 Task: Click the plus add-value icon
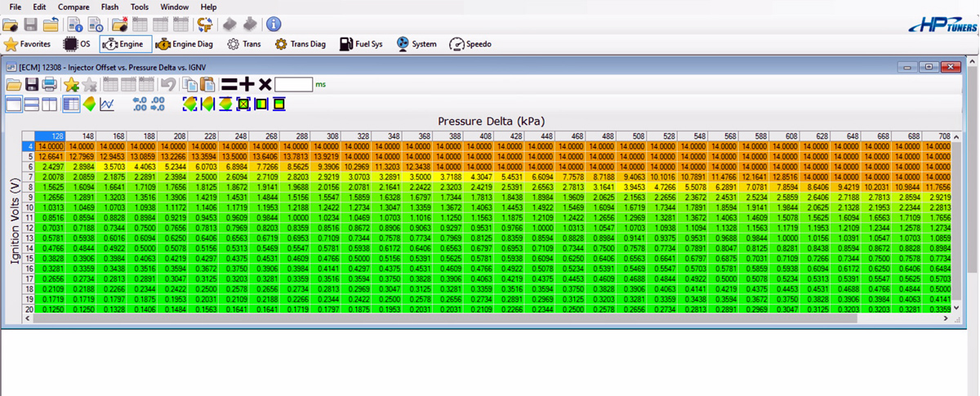coord(247,84)
